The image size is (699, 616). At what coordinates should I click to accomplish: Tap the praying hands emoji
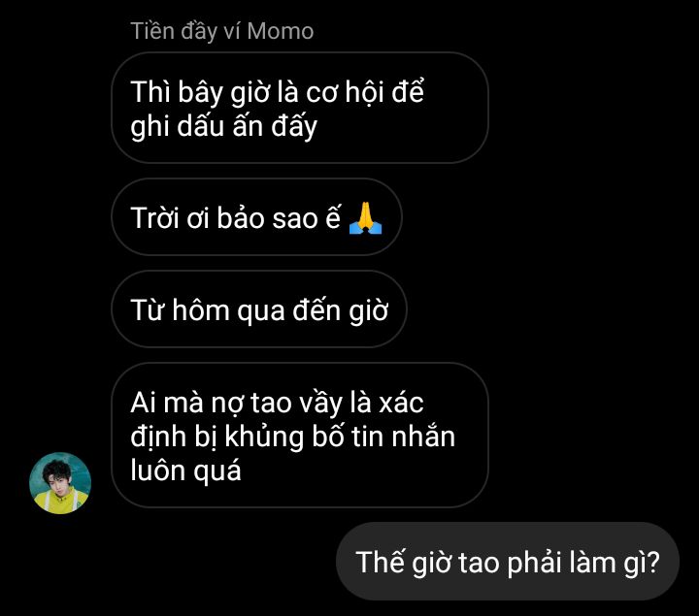tap(366, 218)
